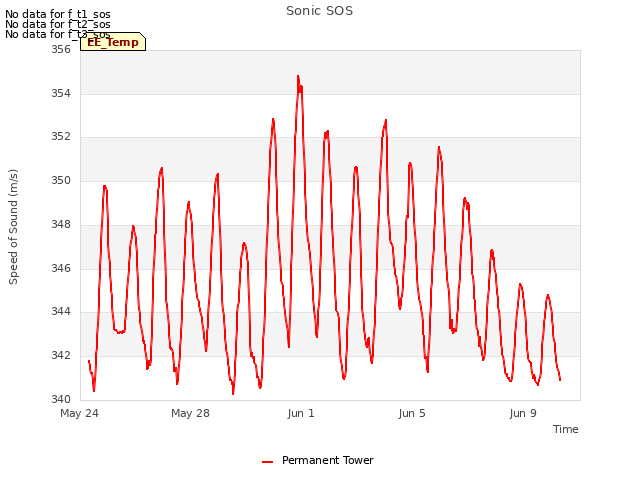Click the EE_Temp annotation label
640x480 pixels.
point(113,42)
